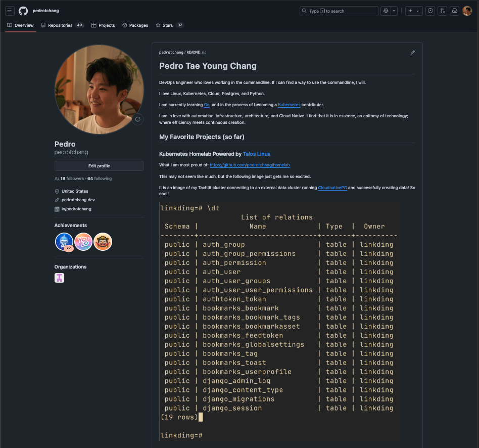Open the github.com/pedrotchang/homelab URL
Viewport: 479px width, 448px height.
tap(250, 165)
